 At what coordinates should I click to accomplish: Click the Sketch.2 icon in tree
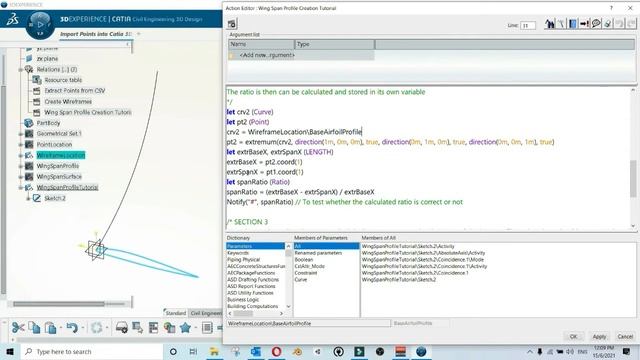[37, 198]
